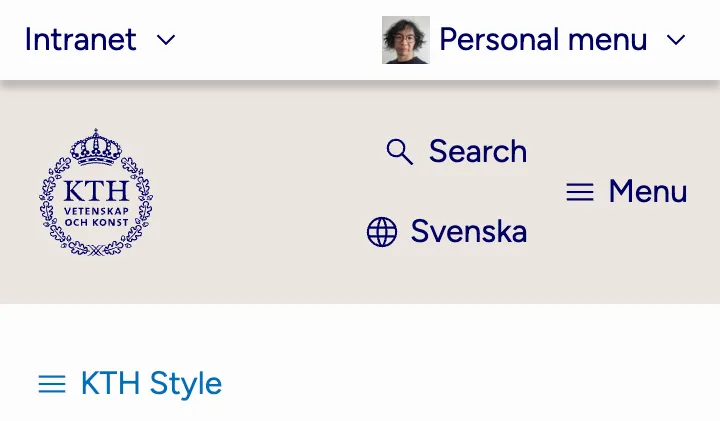The width and height of the screenshot is (720, 421).
Task: Open the hamburger icon beside Menu
Action: click(x=580, y=192)
